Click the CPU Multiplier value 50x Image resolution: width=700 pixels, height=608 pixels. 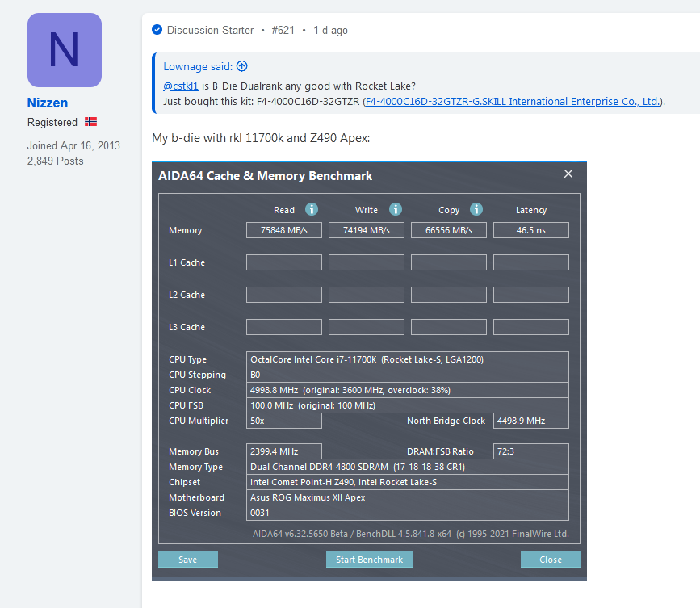(284, 421)
